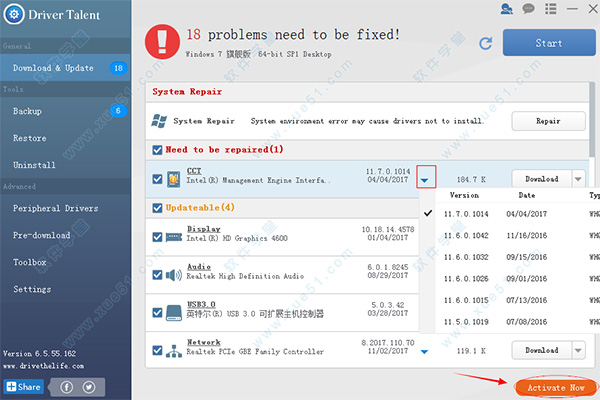This screenshot has height=400, width=600.
Task: Click the Audio speaker icon
Action: pos(174,275)
